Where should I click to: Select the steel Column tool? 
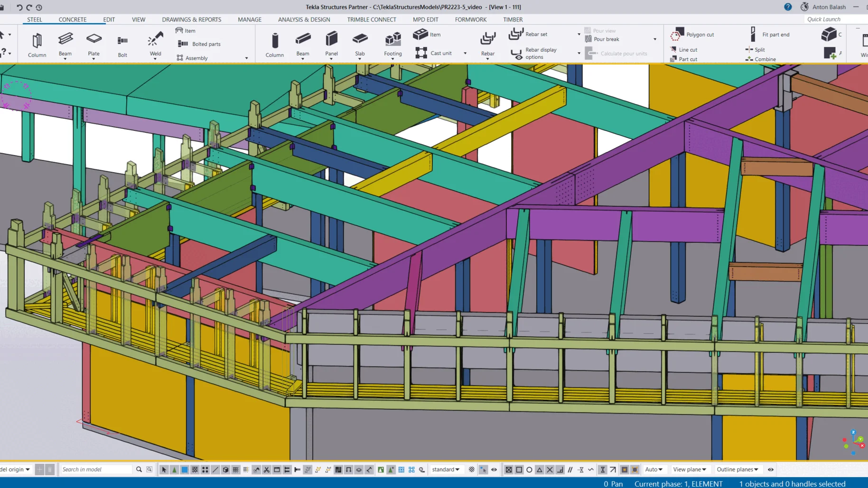(37, 45)
